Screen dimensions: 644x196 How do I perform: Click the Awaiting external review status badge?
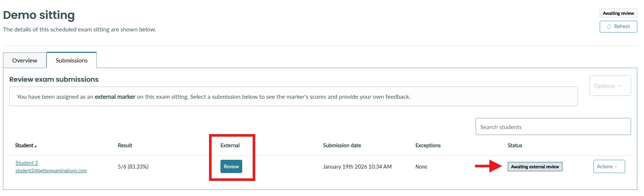(535, 167)
